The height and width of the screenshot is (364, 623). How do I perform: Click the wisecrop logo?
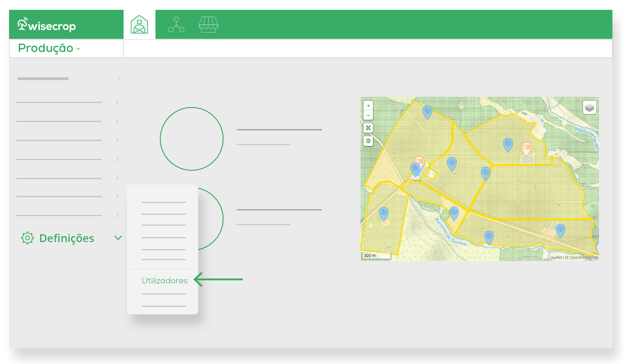click(47, 25)
